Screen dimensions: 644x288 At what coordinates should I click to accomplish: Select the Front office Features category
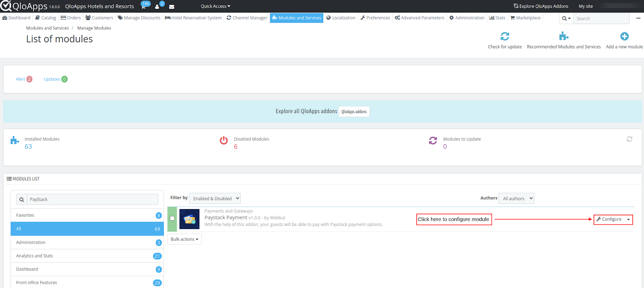click(x=87, y=282)
